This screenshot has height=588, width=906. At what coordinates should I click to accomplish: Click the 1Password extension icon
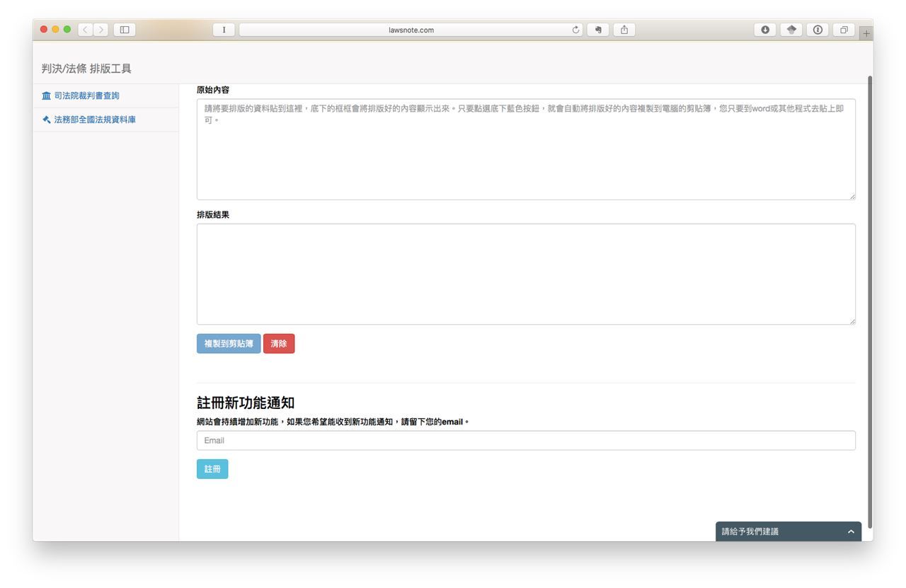point(818,30)
